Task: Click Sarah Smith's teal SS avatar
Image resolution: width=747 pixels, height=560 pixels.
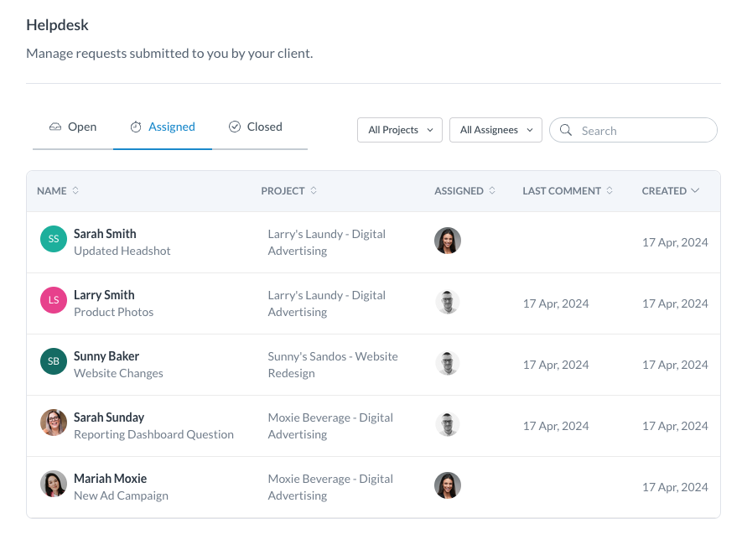Action: click(54, 239)
